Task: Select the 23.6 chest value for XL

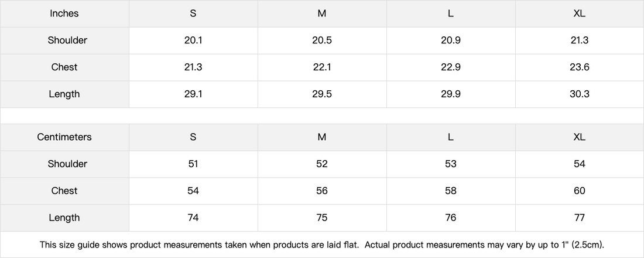Action: pyautogui.click(x=580, y=67)
